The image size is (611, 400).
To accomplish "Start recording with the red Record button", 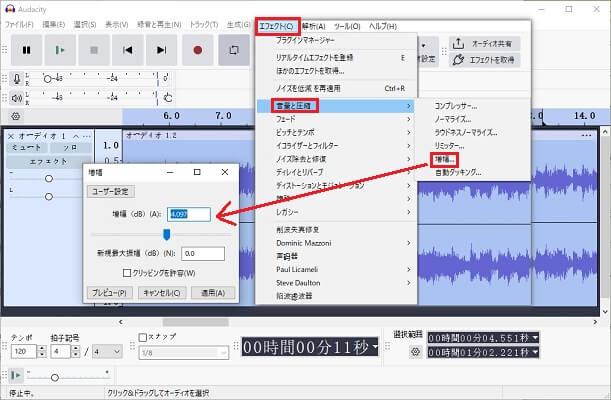I will [198, 50].
